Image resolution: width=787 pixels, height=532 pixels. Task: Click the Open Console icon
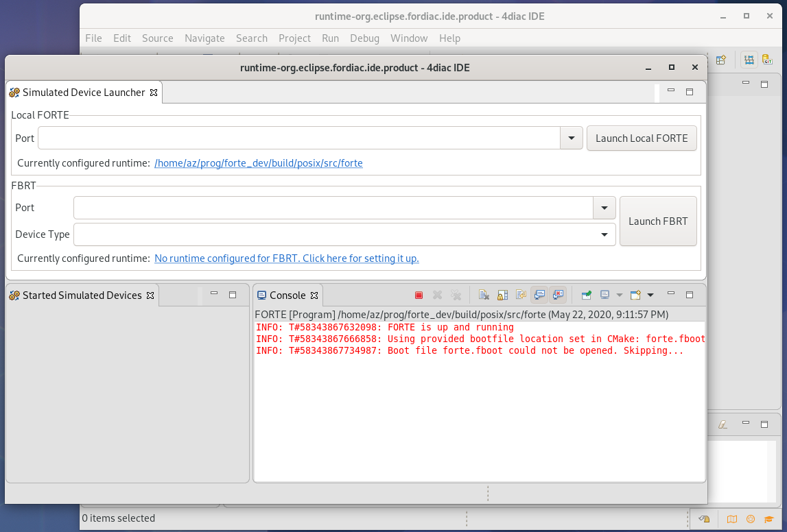point(635,295)
